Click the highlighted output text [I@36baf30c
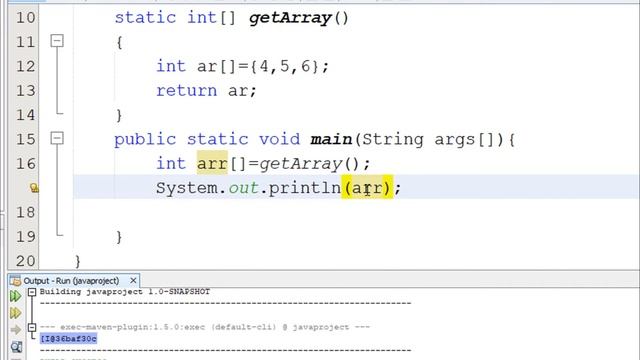The width and height of the screenshot is (640, 360). (69, 339)
